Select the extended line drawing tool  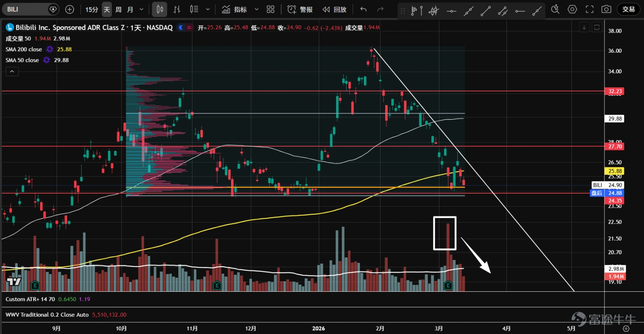point(468,11)
